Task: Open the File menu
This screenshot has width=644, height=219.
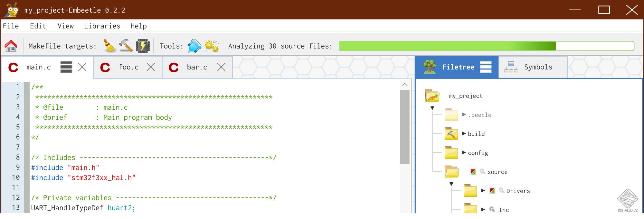Action: coord(11,26)
